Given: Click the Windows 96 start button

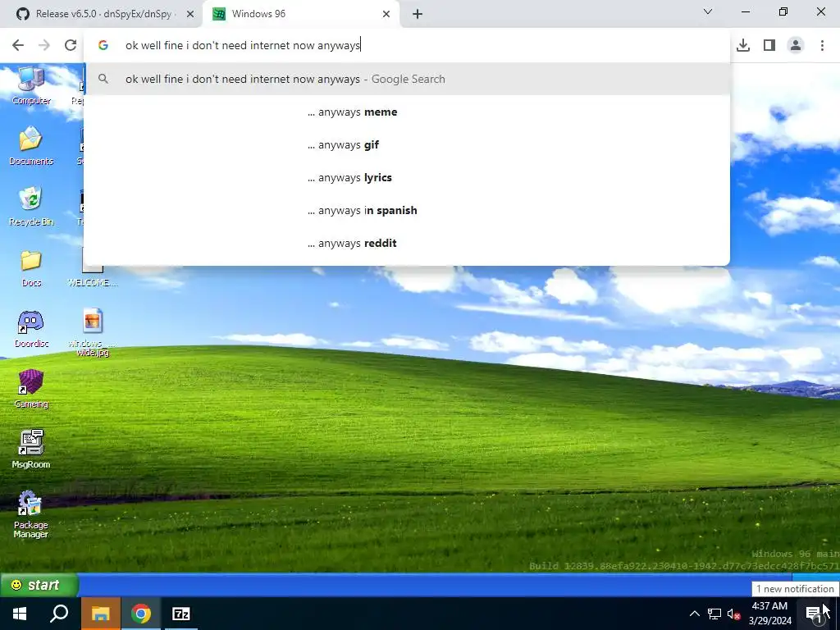Looking at the screenshot, I should tap(39, 585).
